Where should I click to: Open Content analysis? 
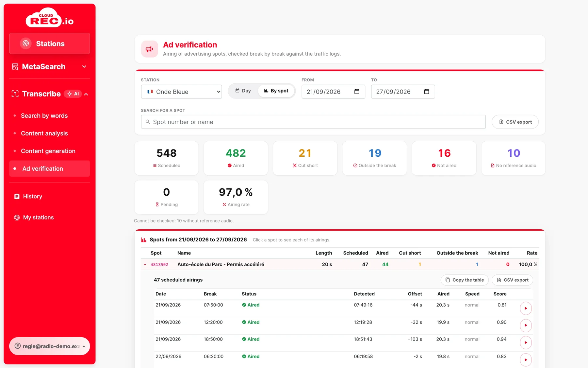point(44,133)
